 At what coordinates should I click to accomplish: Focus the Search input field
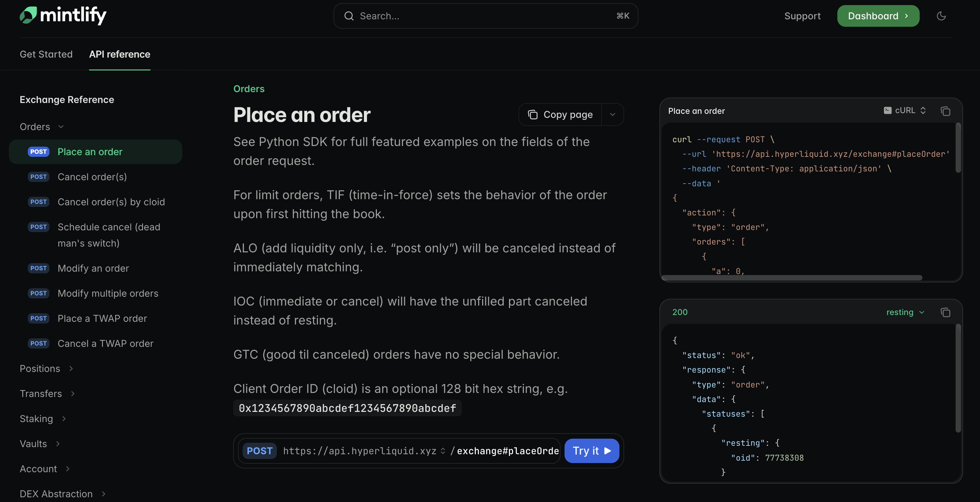pos(486,16)
